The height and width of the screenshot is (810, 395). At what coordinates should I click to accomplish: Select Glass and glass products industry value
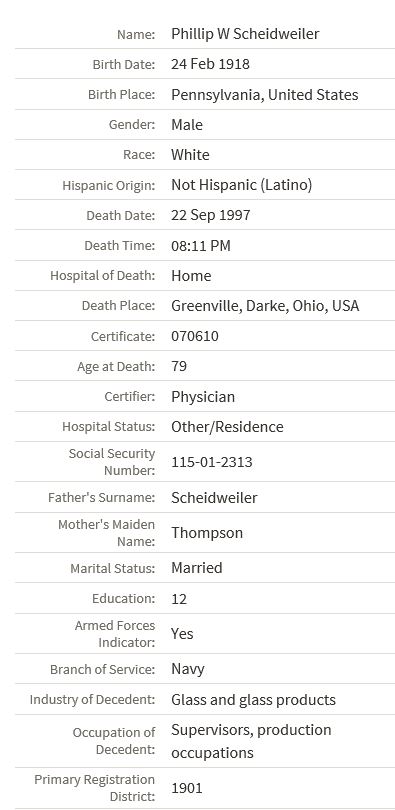coord(254,700)
